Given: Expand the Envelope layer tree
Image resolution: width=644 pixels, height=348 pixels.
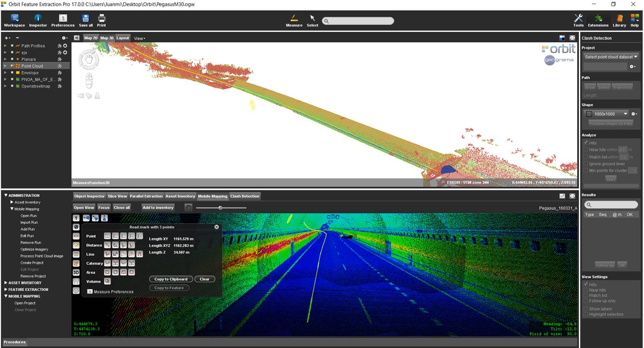Looking at the screenshot, I should pos(5,73).
